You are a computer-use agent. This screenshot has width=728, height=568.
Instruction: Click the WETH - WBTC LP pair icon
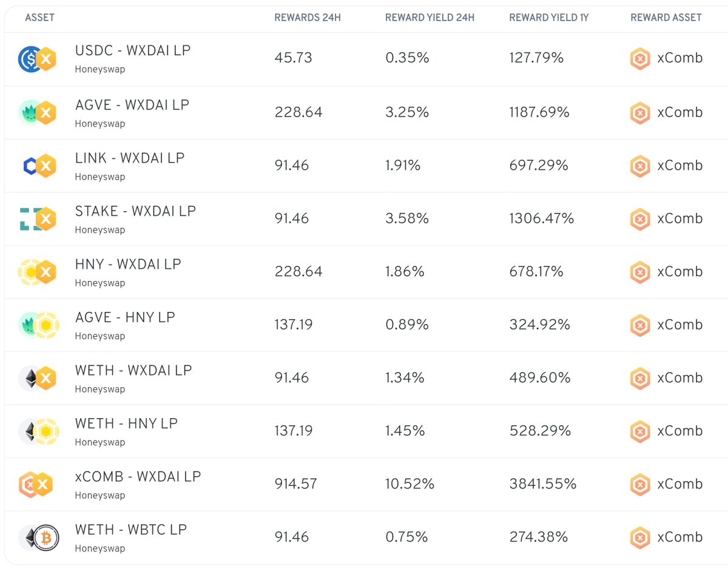click(38, 537)
